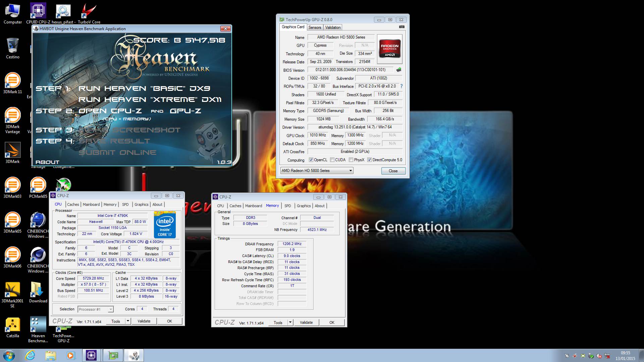Open CINEBENCH Windows shortcut below 3DMark05 row

point(38,260)
